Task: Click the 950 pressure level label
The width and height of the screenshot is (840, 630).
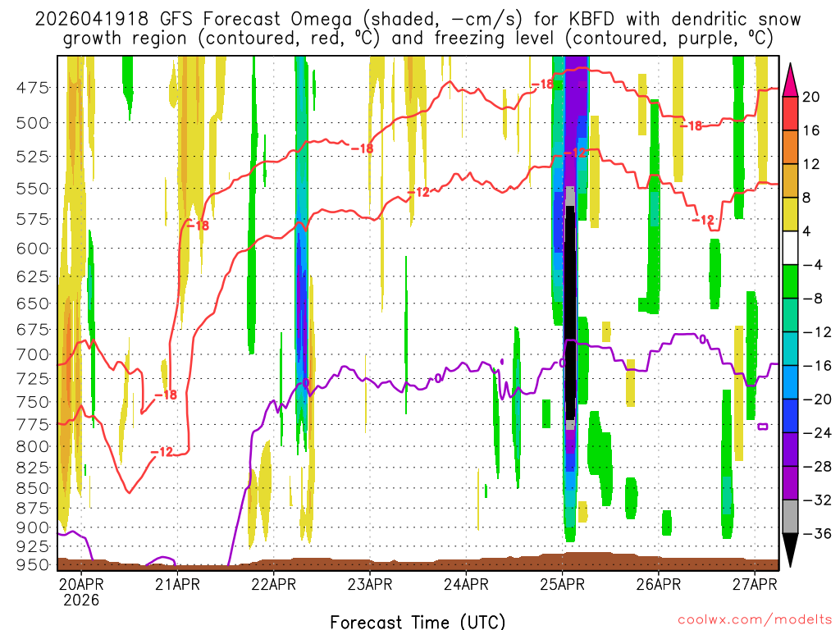Action: click(x=33, y=564)
